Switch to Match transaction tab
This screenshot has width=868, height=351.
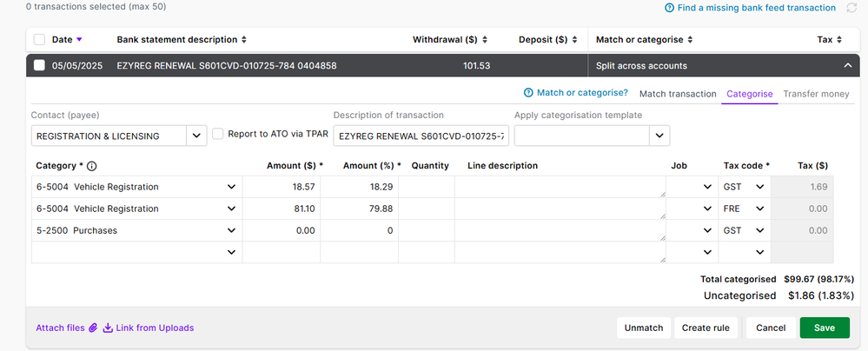coord(678,94)
